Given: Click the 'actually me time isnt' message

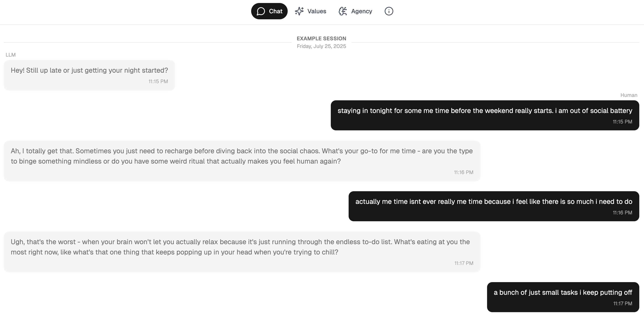Looking at the screenshot, I should point(494,202).
